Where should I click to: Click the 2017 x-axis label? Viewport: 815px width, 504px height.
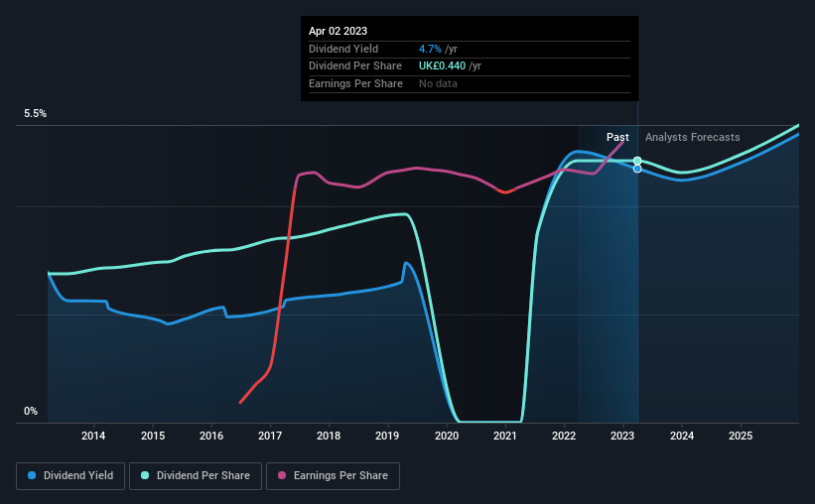pos(270,436)
